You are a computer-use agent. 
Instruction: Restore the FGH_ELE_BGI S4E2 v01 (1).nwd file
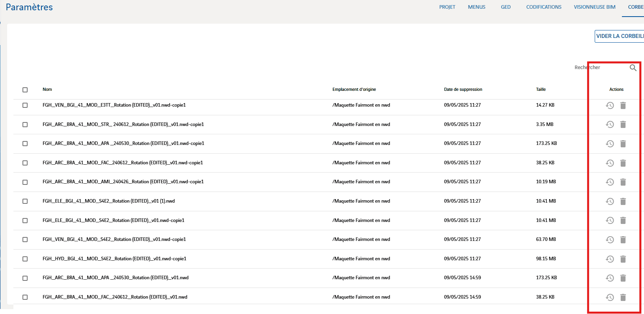(610, 201)
